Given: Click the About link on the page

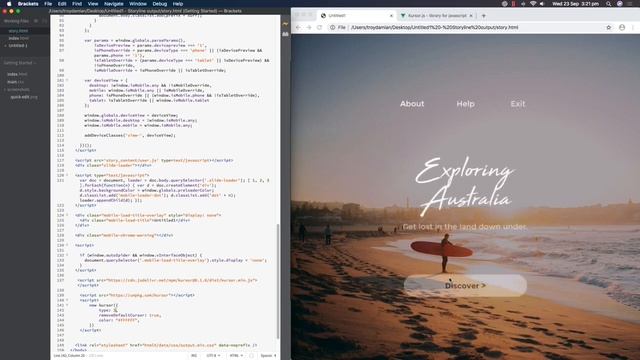Looking at the screenshot, I should coord(412,104).
